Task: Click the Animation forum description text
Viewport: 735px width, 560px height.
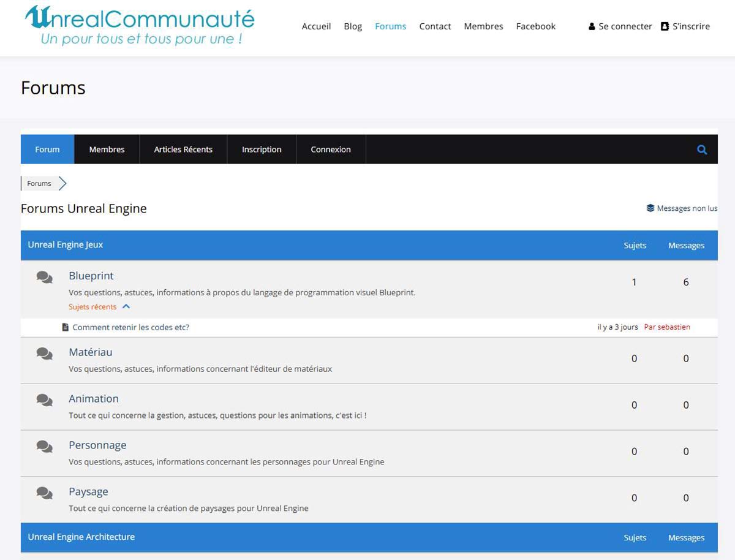Action: [x=217, y=415]
